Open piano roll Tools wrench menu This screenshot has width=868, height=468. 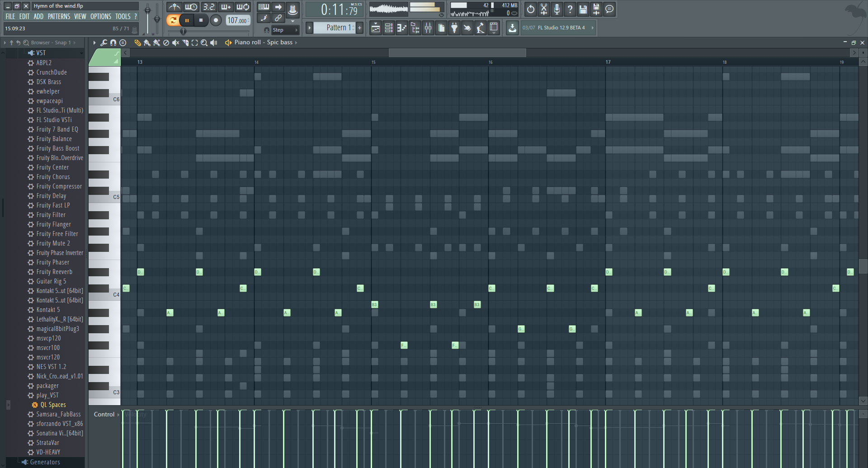pos(104,43)
